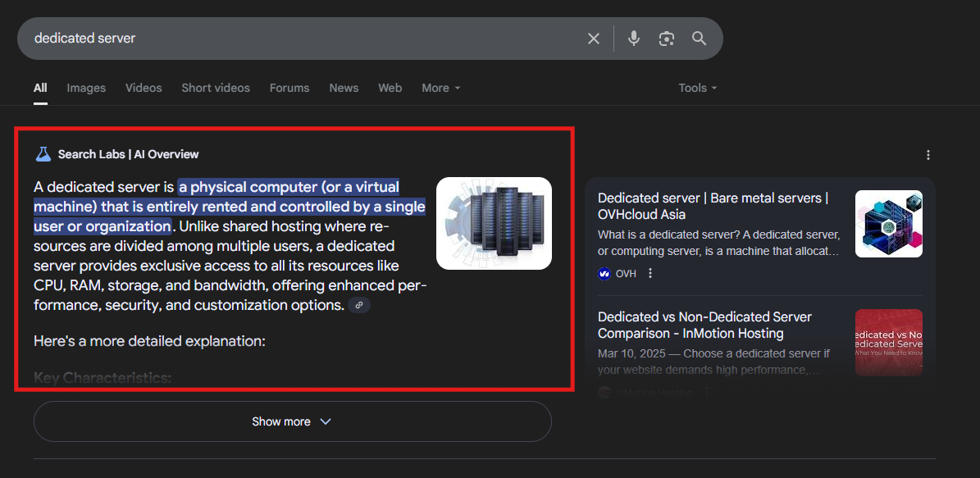Click the Search Labs flask icon
Viewport: 980px width, 478px height.
43,153
